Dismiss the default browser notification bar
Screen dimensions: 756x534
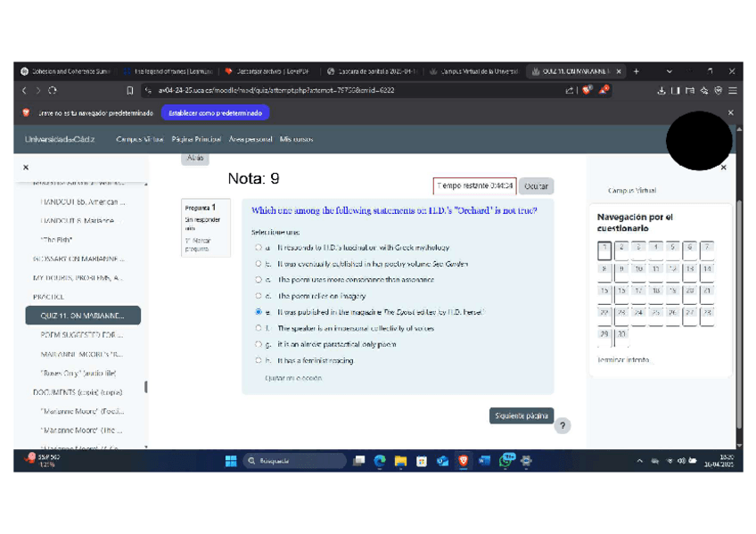[x=730, y=112]
